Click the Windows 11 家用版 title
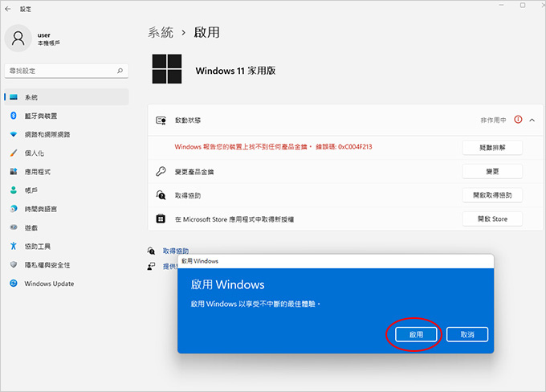Image resolution: width=546 pixels, height=392 pixels. (236, 71)
